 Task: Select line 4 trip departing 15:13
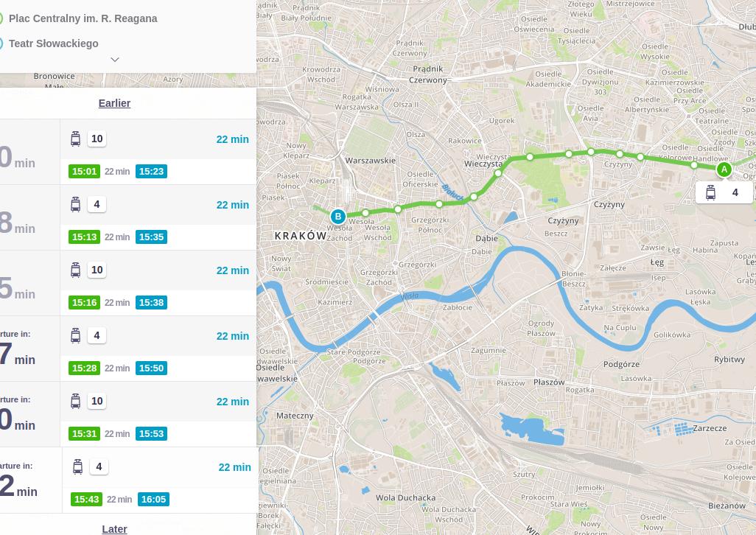(x=158, y=217)
